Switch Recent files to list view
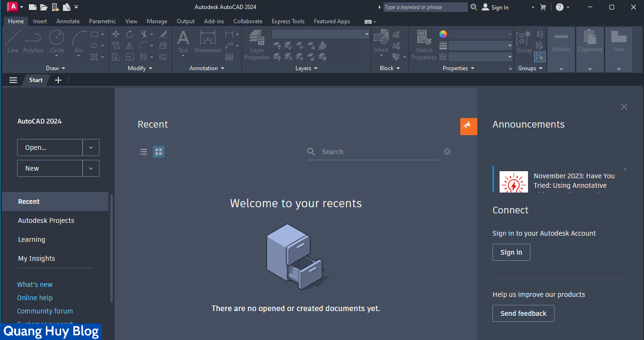 pos(143,151)
